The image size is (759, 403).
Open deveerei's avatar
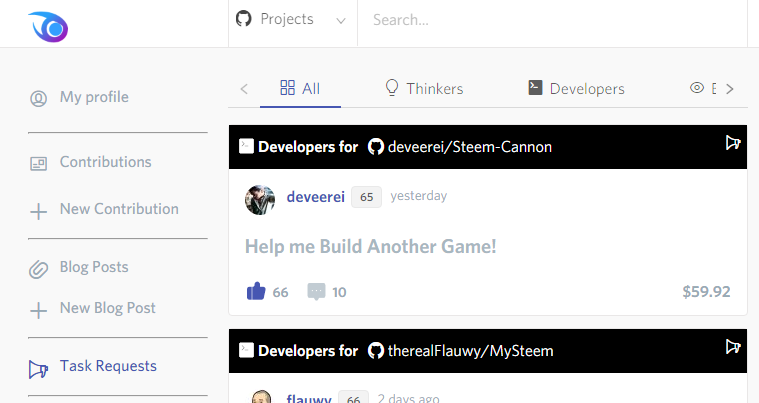tap(260, 199)
